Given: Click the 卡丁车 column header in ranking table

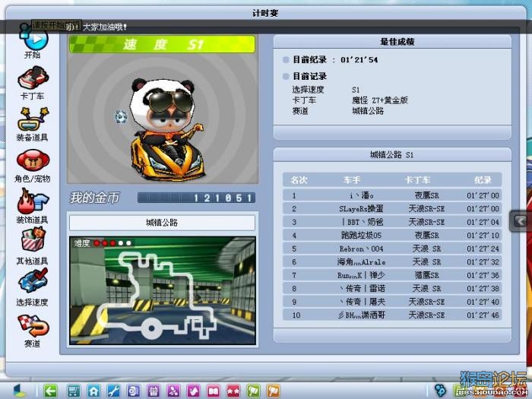Looking at the screenshot, I should [418, 180].
